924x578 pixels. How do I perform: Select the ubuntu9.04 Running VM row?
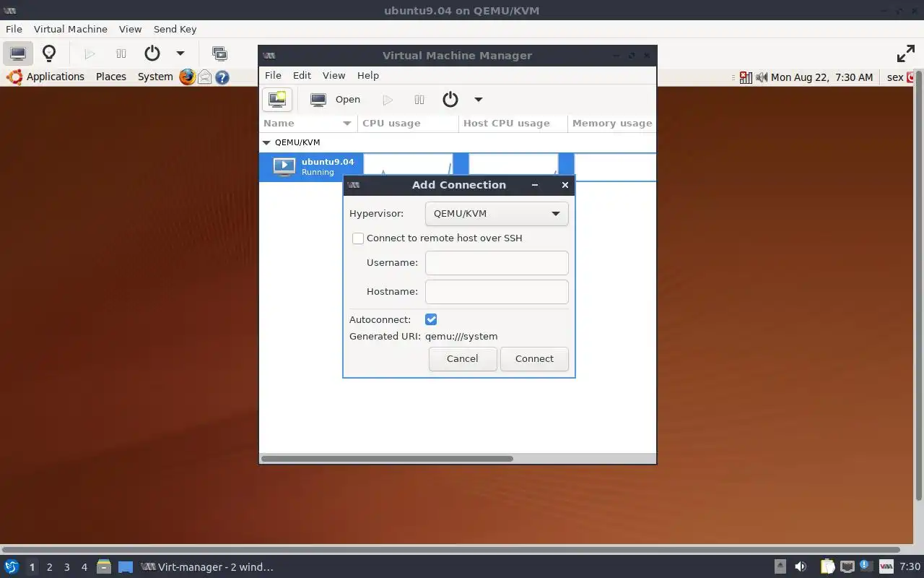click(x=458, y=167)
